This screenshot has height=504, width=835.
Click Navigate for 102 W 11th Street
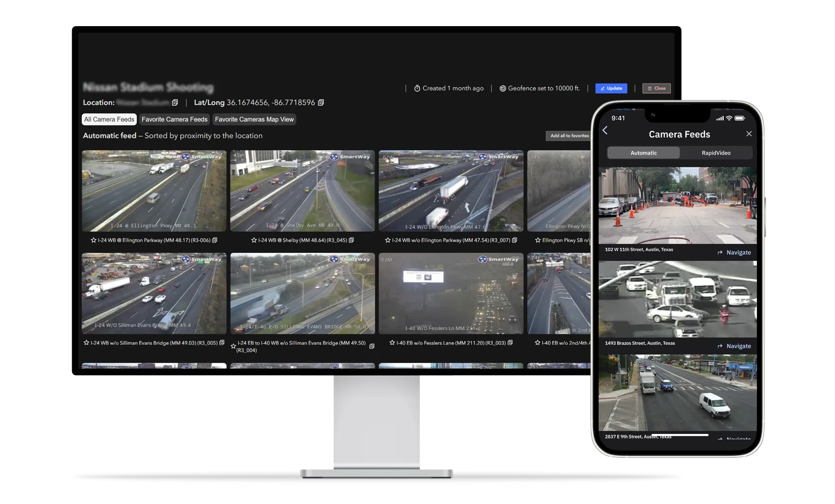click(734, 253)
